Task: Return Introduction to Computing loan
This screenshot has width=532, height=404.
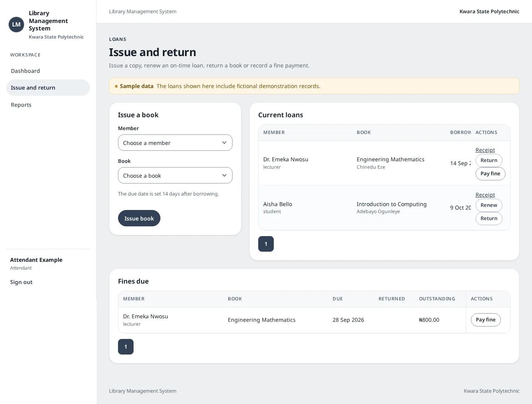Action: pyautogui.click(x=489, y=219)
